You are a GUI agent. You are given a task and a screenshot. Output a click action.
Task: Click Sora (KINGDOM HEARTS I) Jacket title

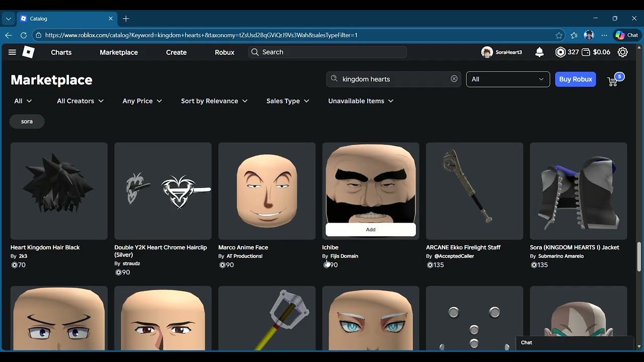click(575, 247)
